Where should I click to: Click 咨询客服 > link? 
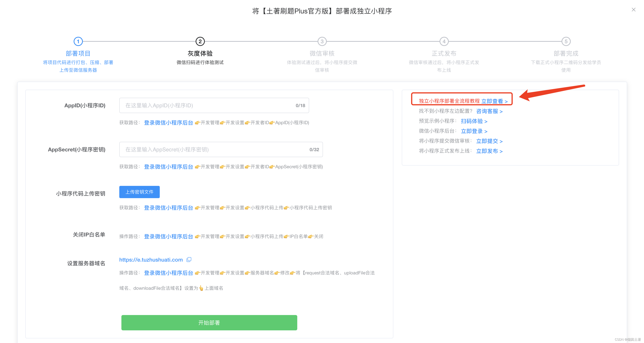pos(489,111)
